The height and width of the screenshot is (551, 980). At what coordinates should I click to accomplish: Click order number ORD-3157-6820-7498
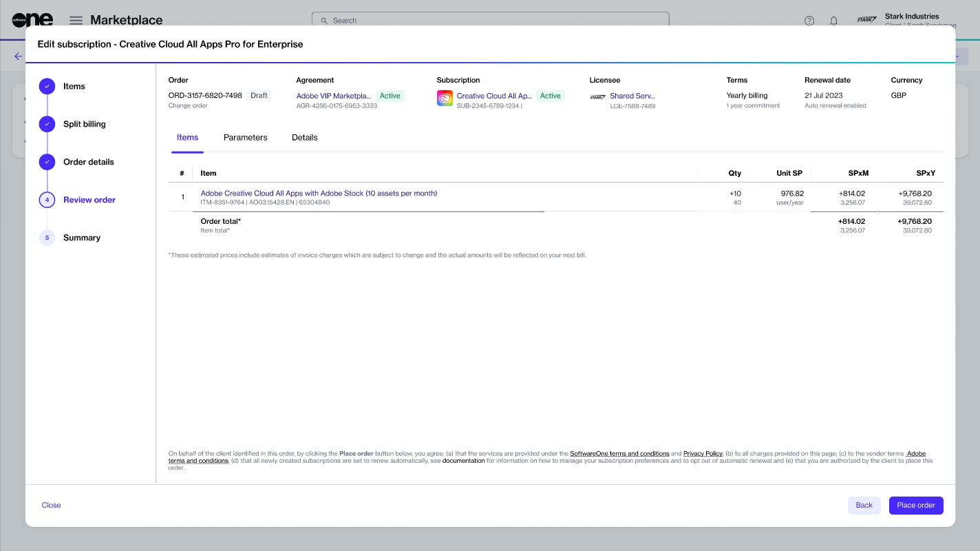pyautogui.click(x=205, y=96)
